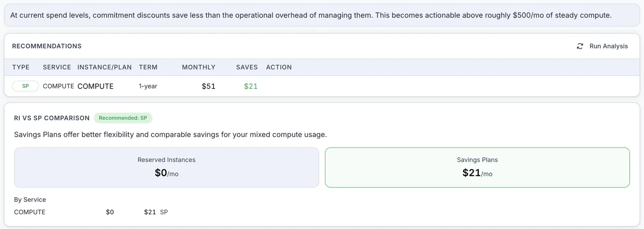Click the RECOMMENDATIONS section heading
Screen dimensions: 644x229
[x=47, y=46]
